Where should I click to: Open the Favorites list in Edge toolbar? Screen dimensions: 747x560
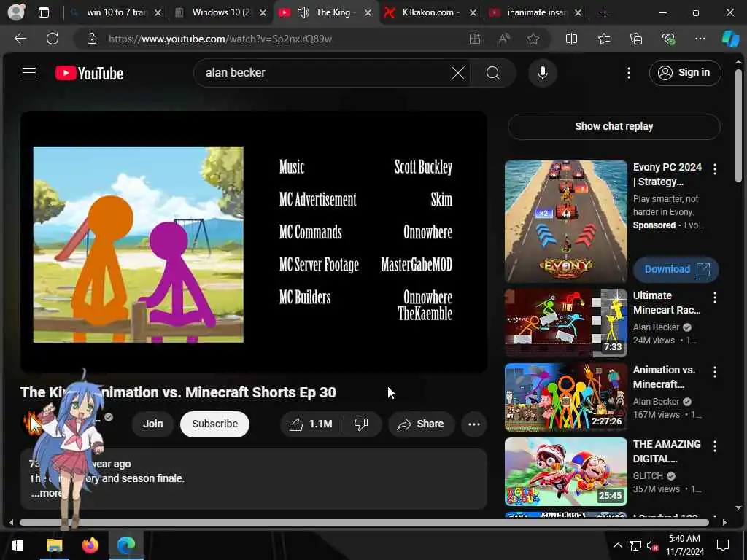click(x=603, y=39)
